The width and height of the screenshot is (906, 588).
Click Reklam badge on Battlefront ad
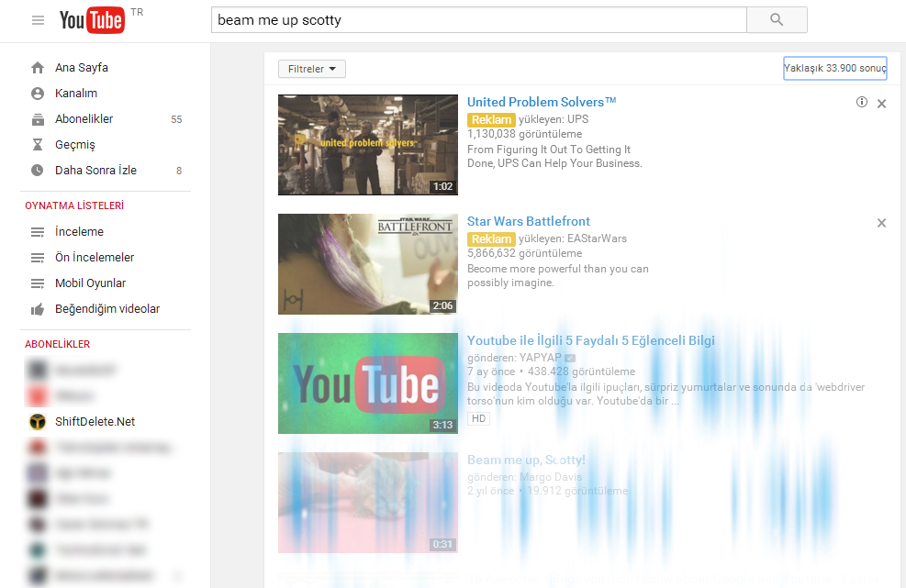[491, 239]
